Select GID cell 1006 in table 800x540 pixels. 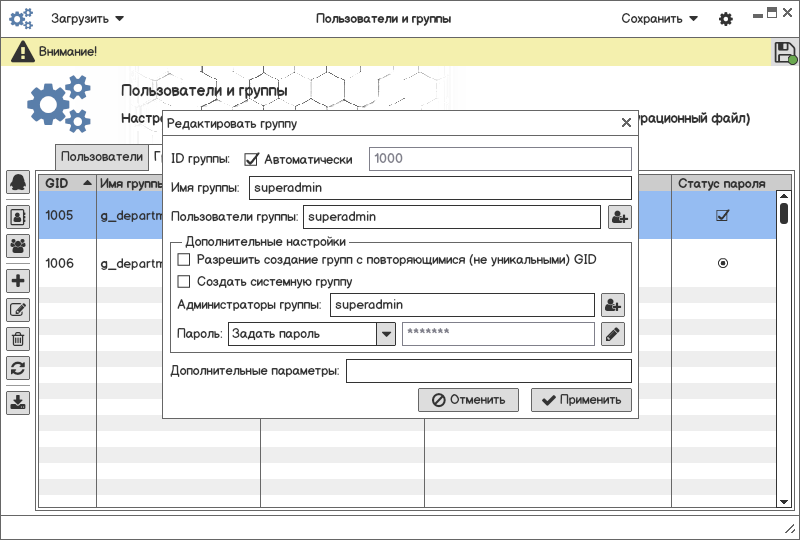point(67,263)
